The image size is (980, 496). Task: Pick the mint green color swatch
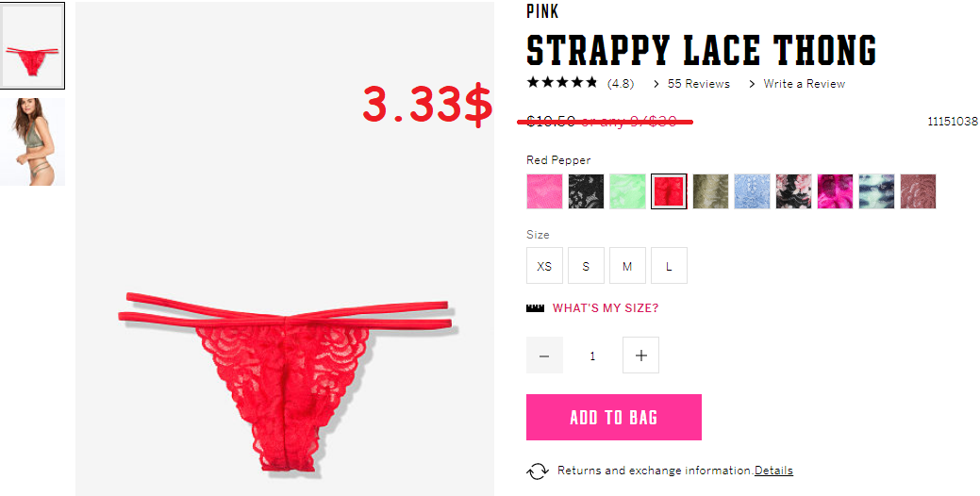627,191
